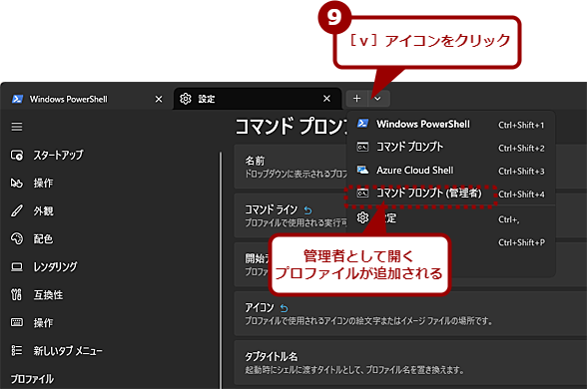The image size is (588, 390).
Task: Close the Windows PowerShell tab
Action: (x=159, y=99)
